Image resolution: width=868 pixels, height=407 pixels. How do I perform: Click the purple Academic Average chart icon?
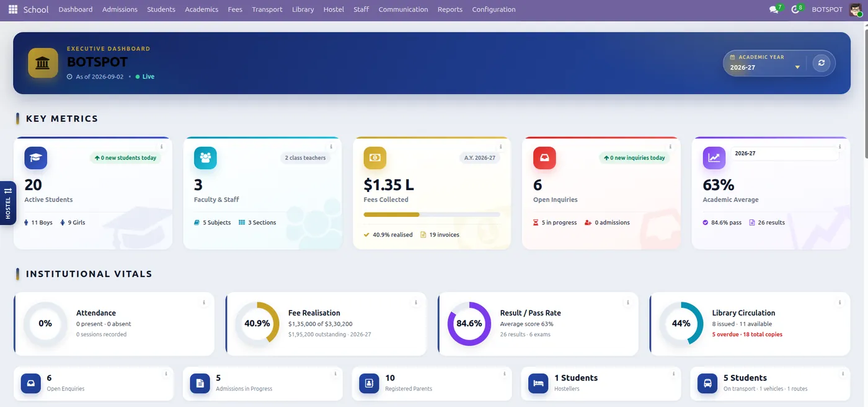pos(714,158)
